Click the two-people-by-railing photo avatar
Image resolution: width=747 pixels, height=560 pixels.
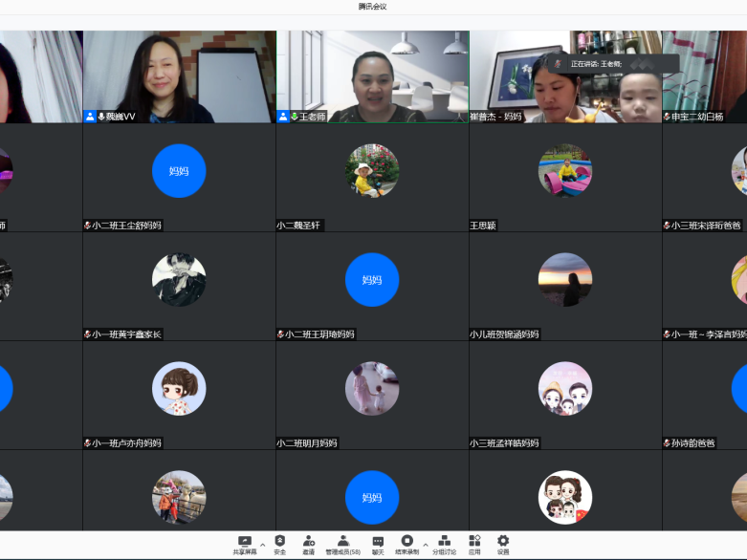(x=179, y=498)
